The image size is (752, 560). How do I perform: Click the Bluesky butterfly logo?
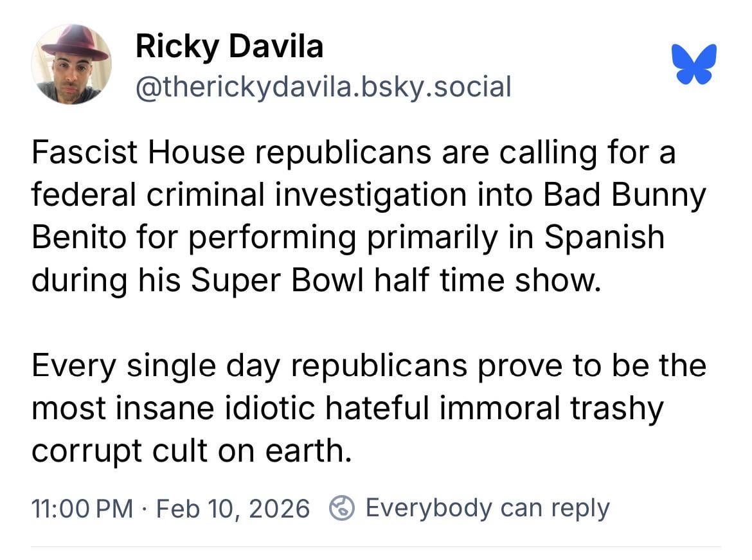coord(694,64)
